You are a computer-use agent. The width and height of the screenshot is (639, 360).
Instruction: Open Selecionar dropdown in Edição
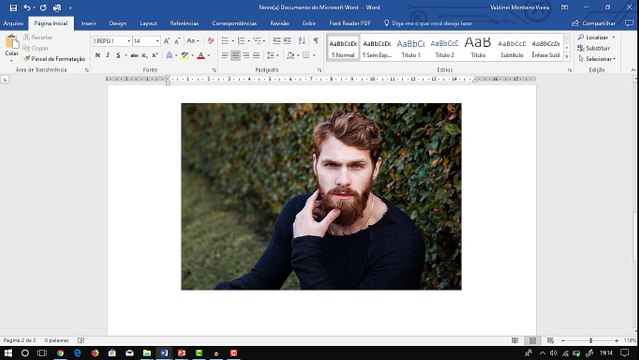point(596,59)
